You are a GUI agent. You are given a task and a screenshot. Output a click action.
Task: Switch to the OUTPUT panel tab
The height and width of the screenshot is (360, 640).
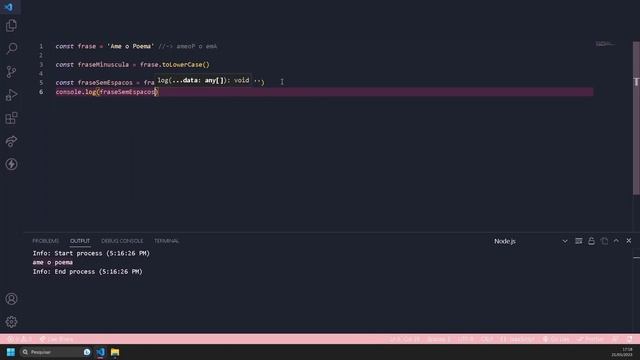(80, 241)
